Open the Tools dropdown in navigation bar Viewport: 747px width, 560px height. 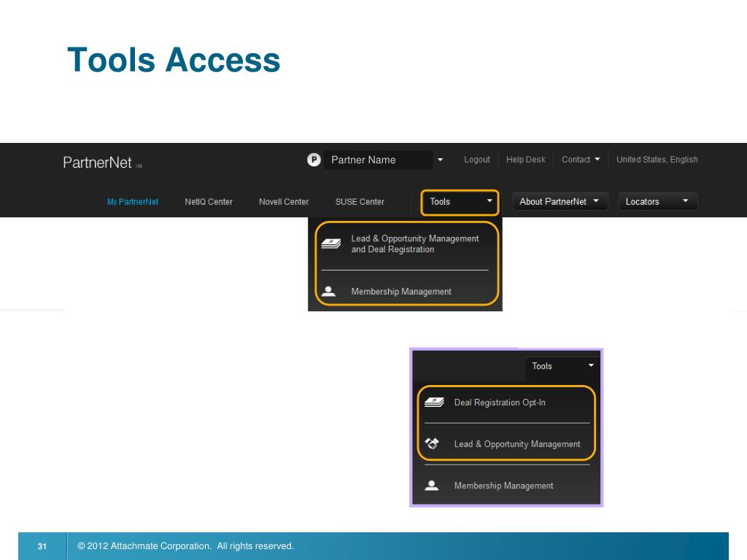(x=460, y=202)
